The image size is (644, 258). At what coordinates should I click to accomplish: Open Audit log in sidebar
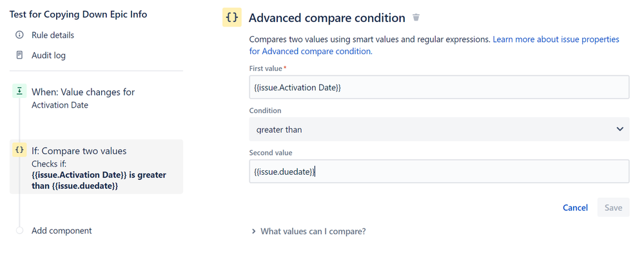pos(48,55)
